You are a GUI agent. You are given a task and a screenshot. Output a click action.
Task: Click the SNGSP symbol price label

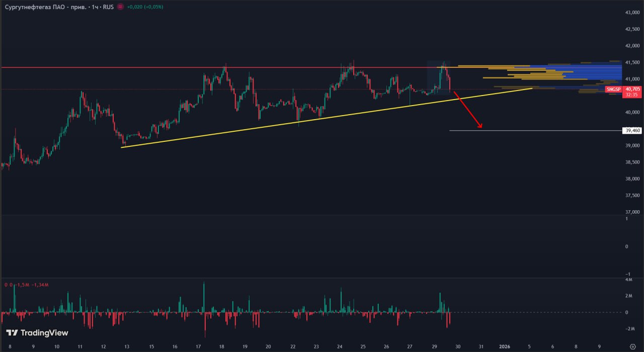tap(613, 89)
